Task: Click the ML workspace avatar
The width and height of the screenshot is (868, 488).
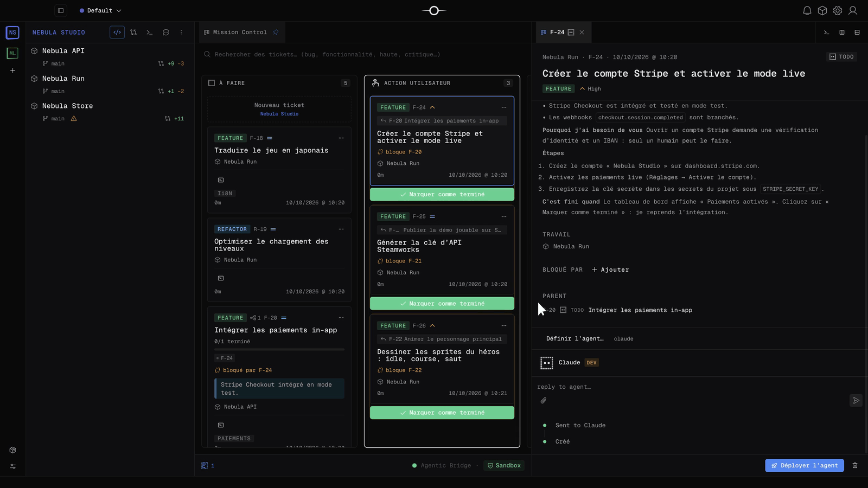Action: 12,53
